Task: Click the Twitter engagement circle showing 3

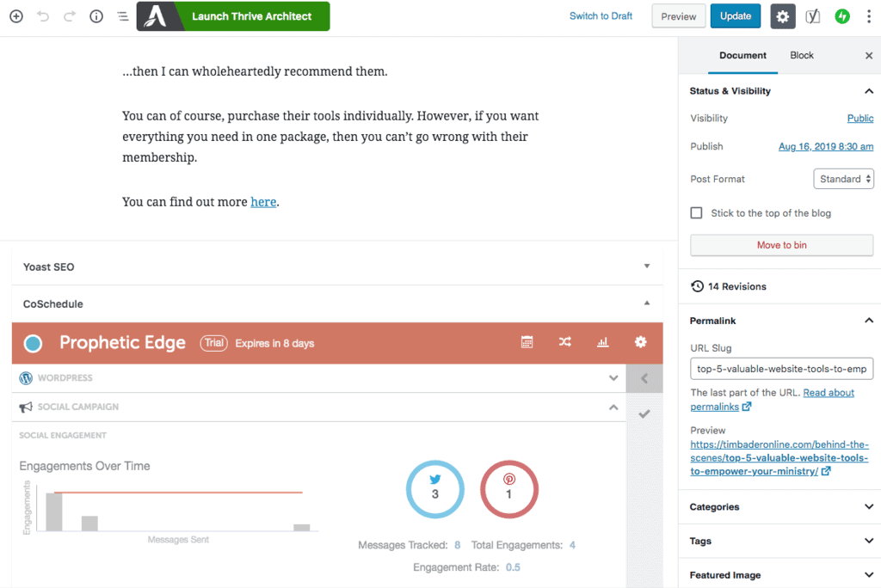Action: pos(434,489)
